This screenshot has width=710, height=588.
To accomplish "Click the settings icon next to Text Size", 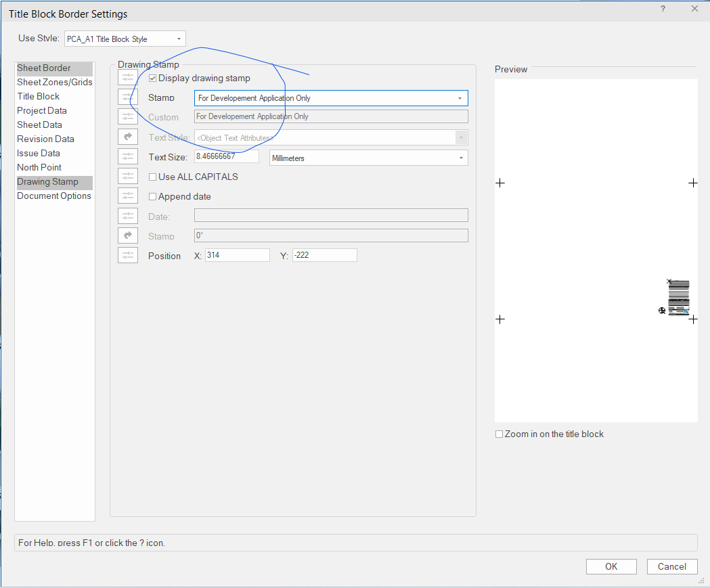I will point(128,157).
